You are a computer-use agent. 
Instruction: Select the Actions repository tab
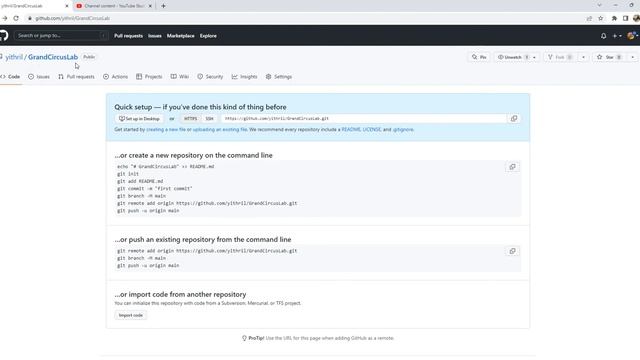point(116,77)
